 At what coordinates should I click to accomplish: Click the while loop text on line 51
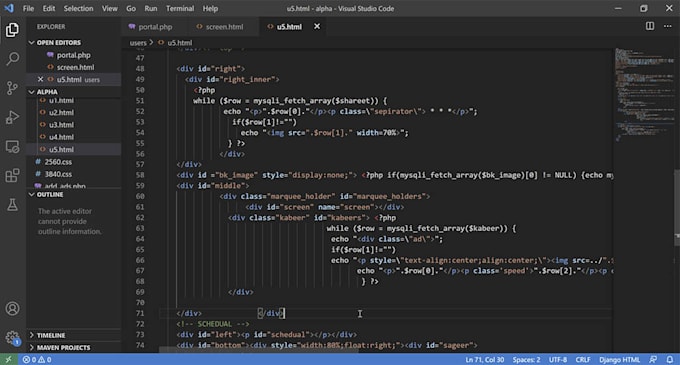pos(290,101)
